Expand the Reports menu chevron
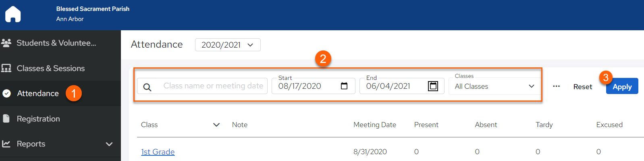Viewport: 644px width, 161px height. 109,144
